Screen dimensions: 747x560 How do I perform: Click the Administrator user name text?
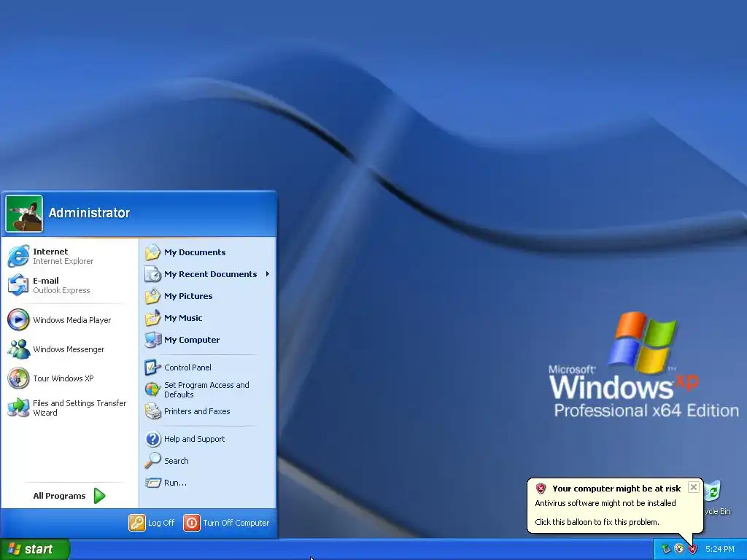89,213
